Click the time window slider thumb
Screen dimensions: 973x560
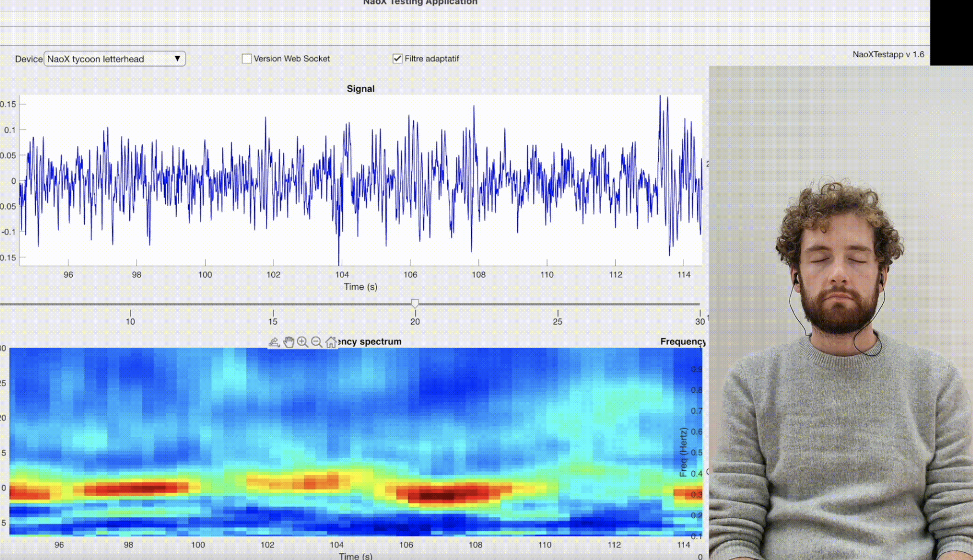point(415,304)
